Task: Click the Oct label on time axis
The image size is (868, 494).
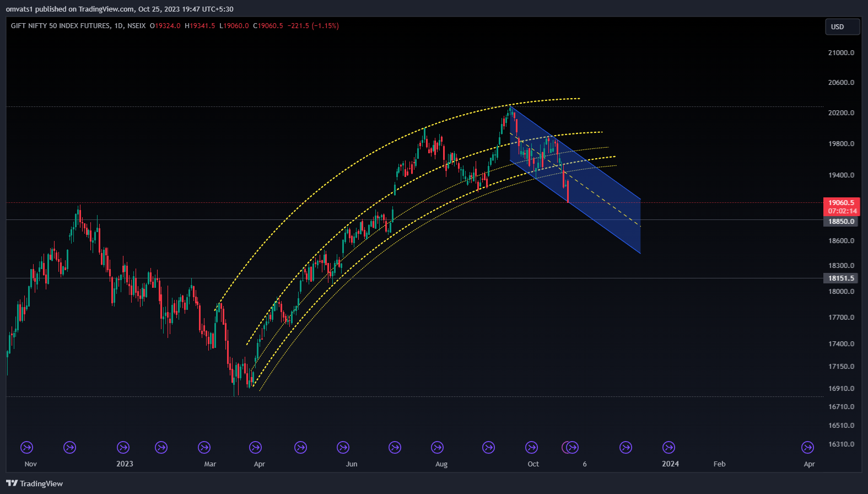Action: click(x=533, y=464)
